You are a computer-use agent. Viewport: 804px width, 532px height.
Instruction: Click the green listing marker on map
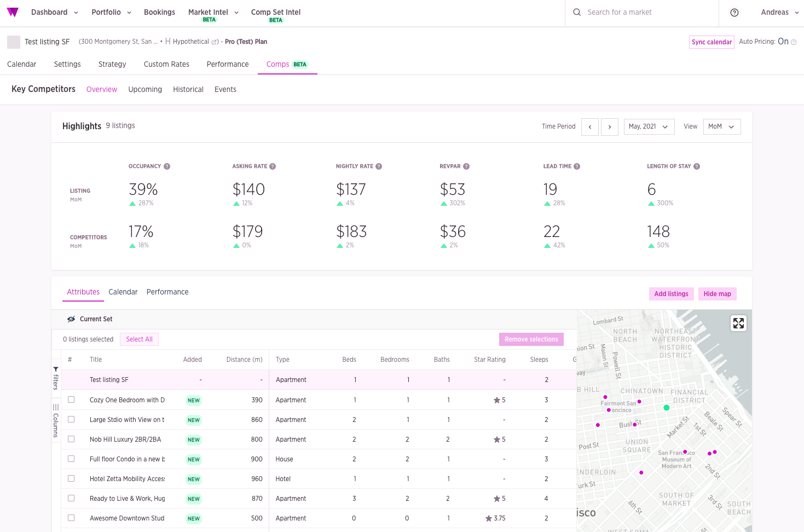pos(667,408)
